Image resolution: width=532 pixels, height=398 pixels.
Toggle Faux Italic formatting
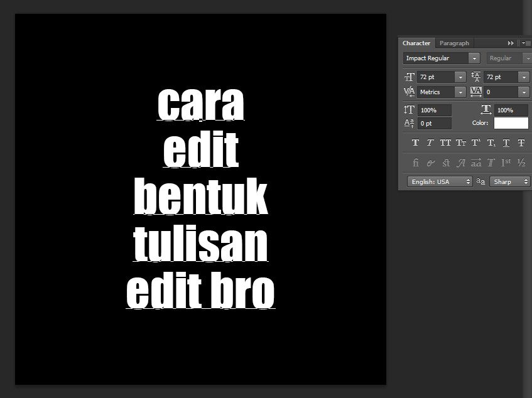tap(430, 143)
